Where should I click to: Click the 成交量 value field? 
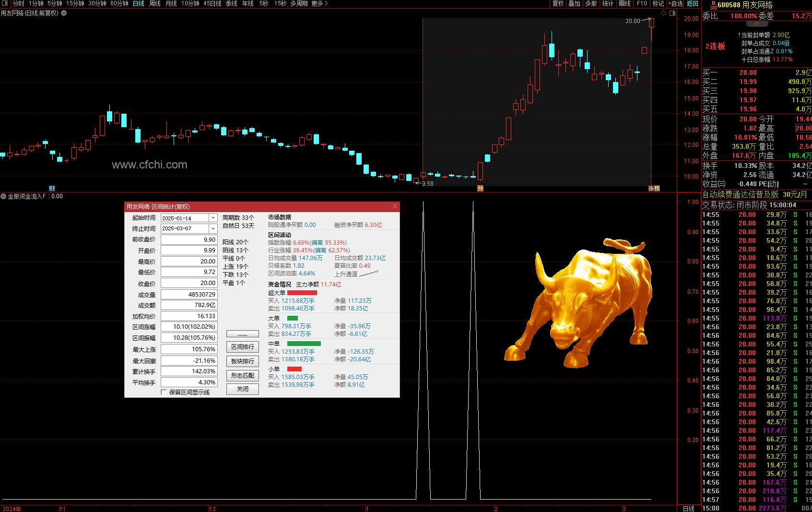[189, 294]
